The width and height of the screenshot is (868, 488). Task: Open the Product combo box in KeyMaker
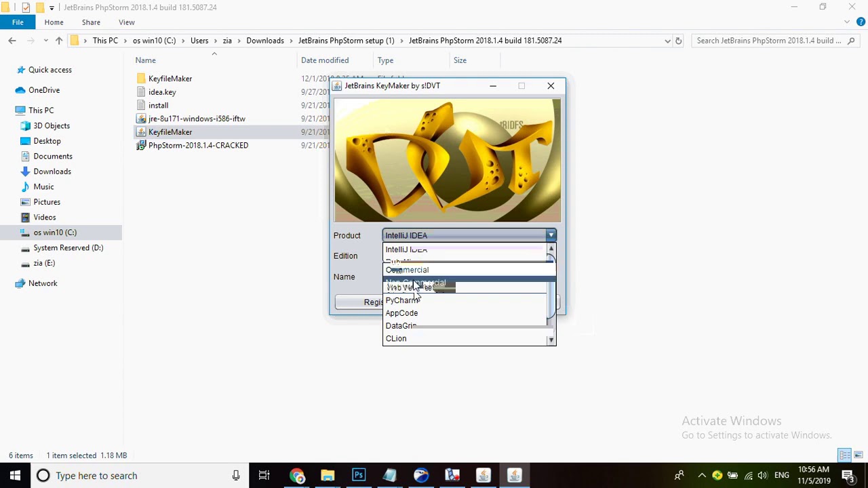tap(469, 235)
